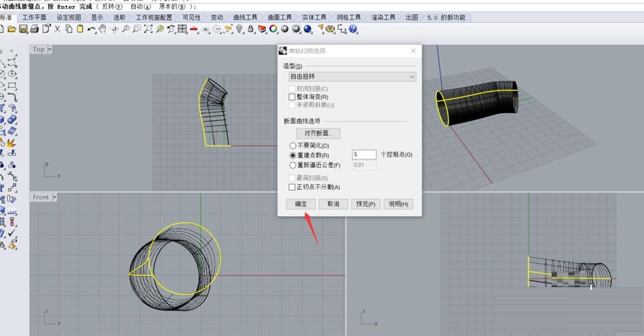Cut selection with the scissors icon
Image resolution: width=644 pixels, height=336 pixels.
pos(58,29)
